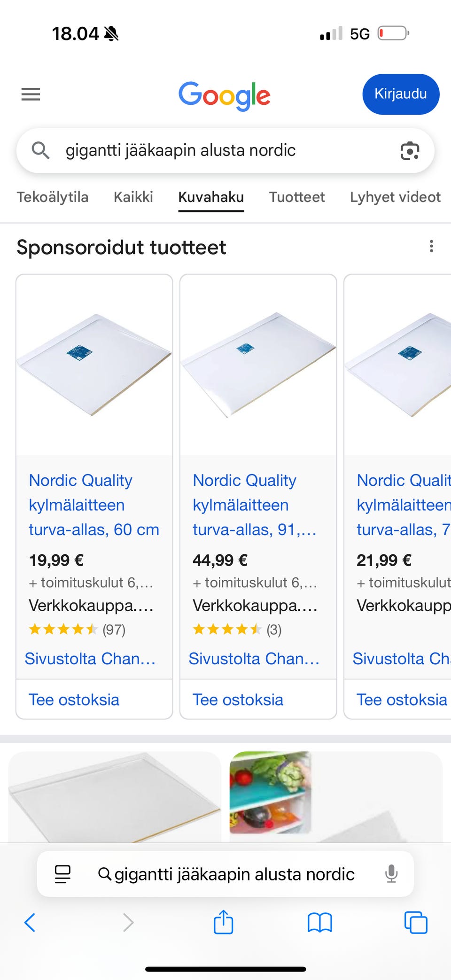Go back with the Safari back arrow
Image resolution: width=451 pixels, height=980 pixels.
(x=30, y=923)
